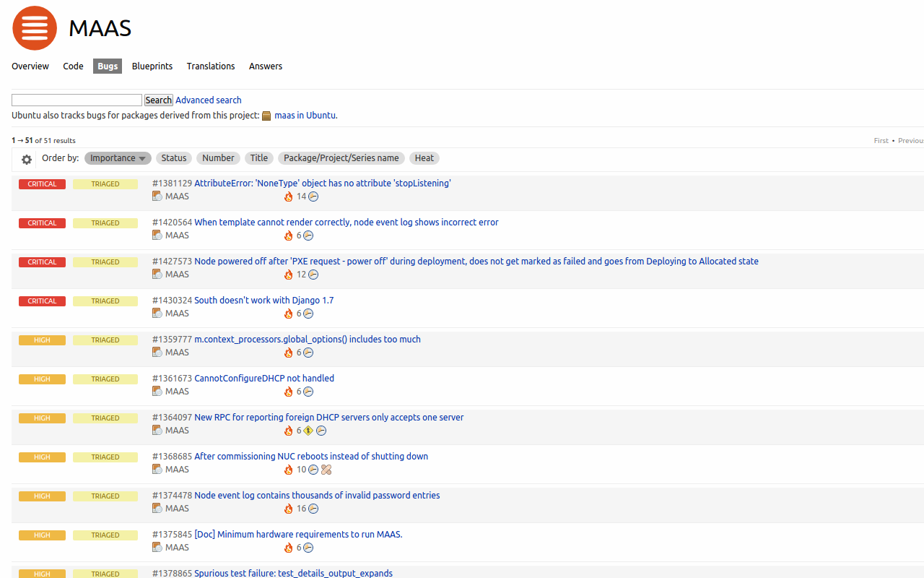Open bug 'After commissioning NUC reboots'
The height and width of the screenshot is (578, 924).
click(311, 457)
